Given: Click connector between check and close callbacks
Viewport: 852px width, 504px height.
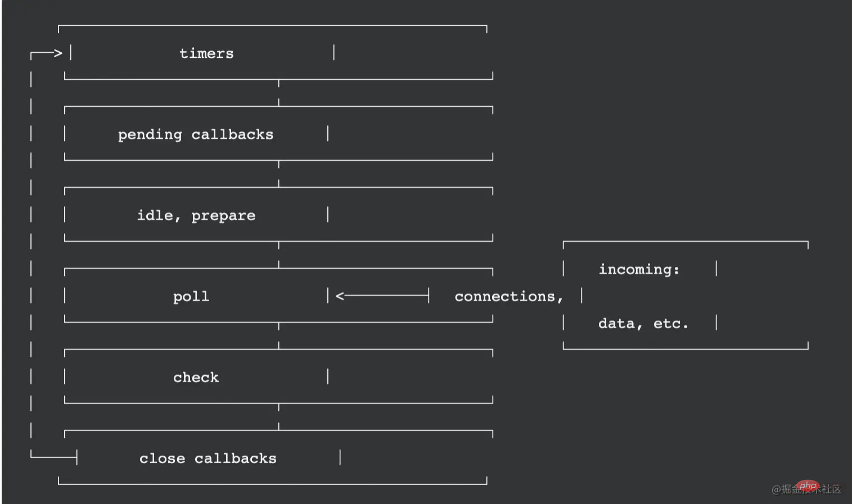Looking at the screenshot, I should tap(279, 416).
